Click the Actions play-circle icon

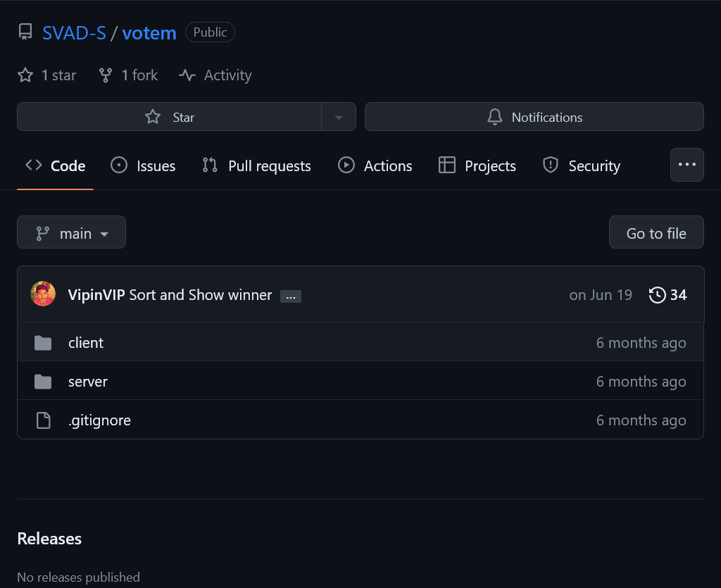click(346, 165)
